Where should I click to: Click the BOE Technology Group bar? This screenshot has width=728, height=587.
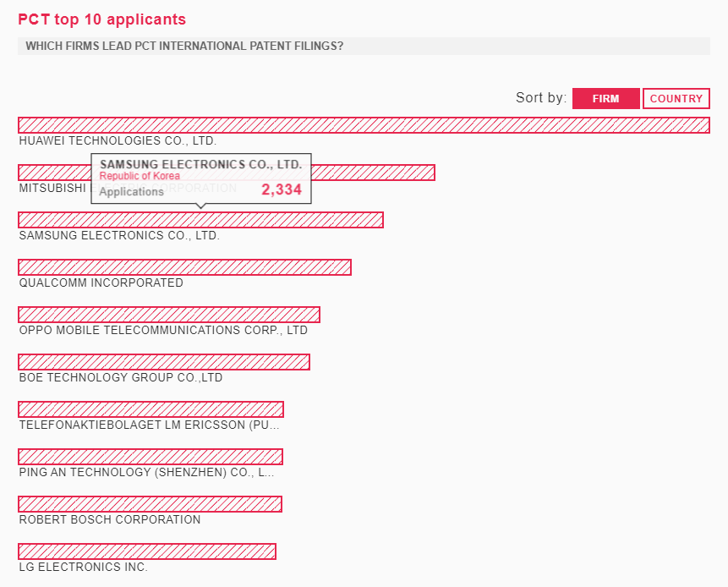[164, 362]
